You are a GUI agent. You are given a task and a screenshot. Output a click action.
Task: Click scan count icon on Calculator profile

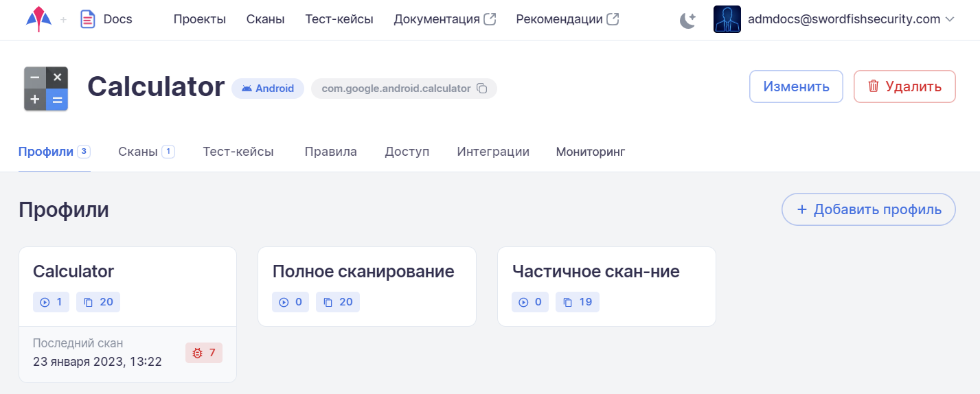click(45, 302)
